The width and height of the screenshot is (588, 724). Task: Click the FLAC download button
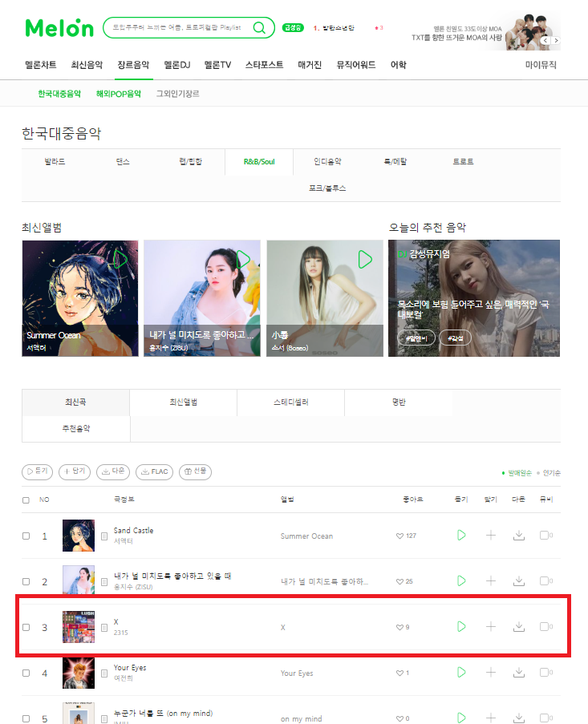coord(154,472)
